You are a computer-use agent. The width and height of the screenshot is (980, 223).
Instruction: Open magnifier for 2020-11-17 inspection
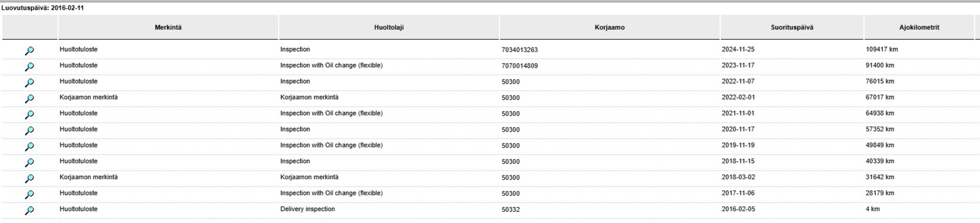[x=30, y=130]
